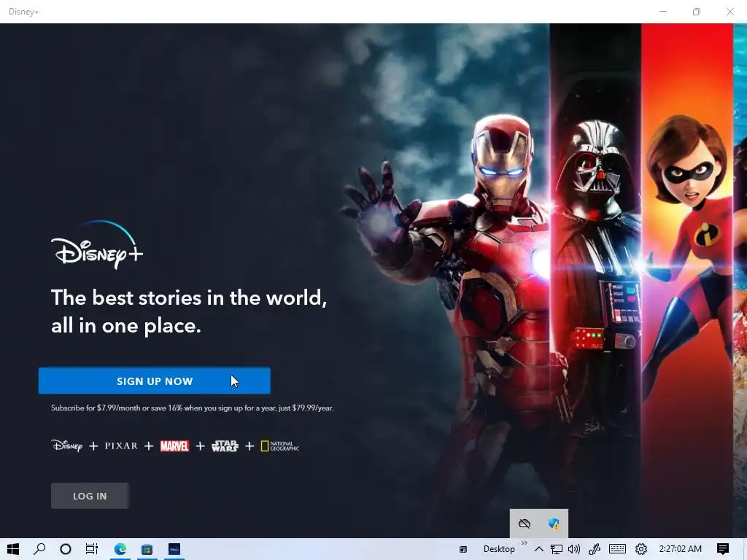Open Cortana circle icon in taskbar
Screen dimensions: 747x560
(x=66, y=549)
